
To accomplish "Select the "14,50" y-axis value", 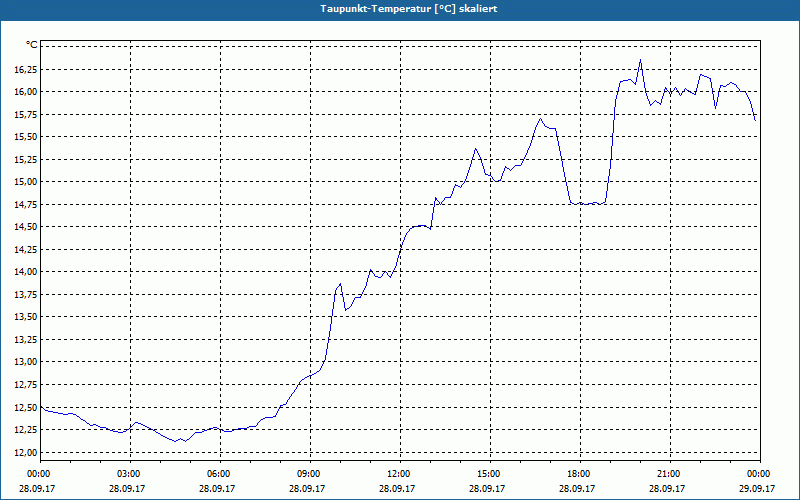I will click(26, 227).
